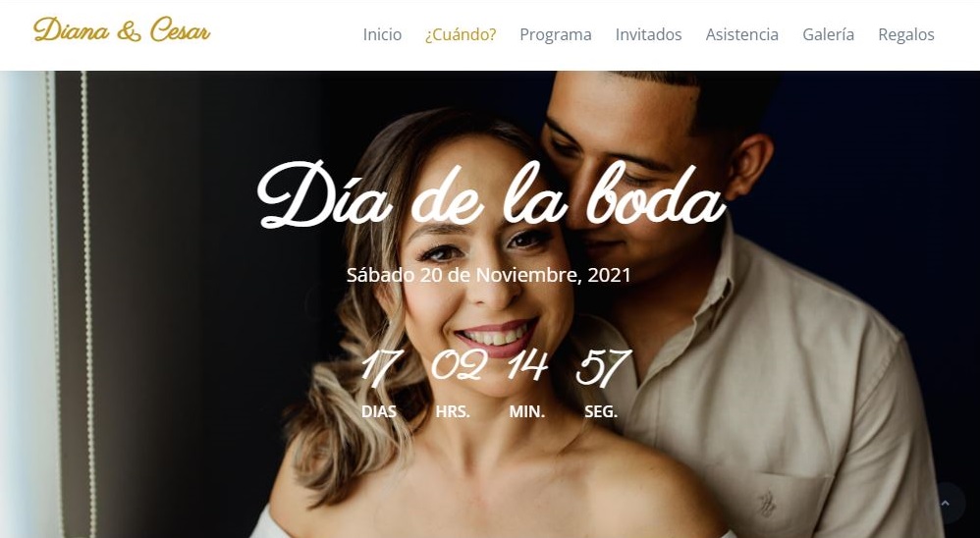Screen dimensions: 980x538
Task: Open the Inicio menu item
Action: tap(382, 34)
